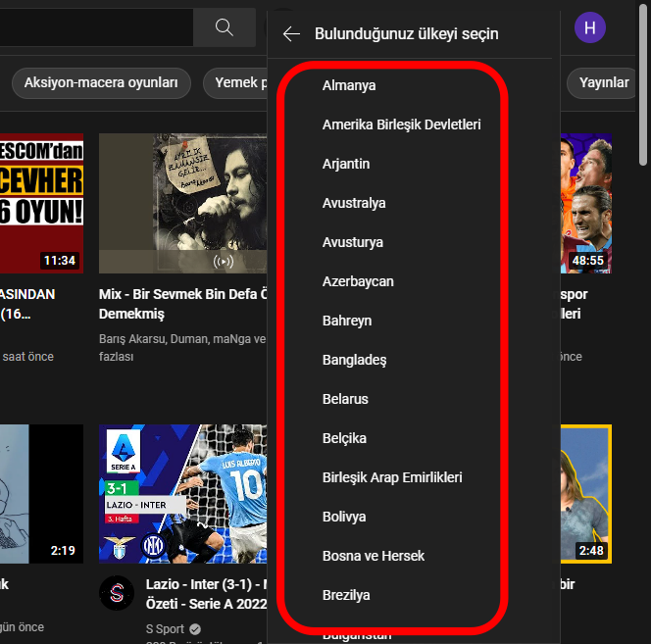Pick Bosna ve Hersek option

tap(374, 556)
